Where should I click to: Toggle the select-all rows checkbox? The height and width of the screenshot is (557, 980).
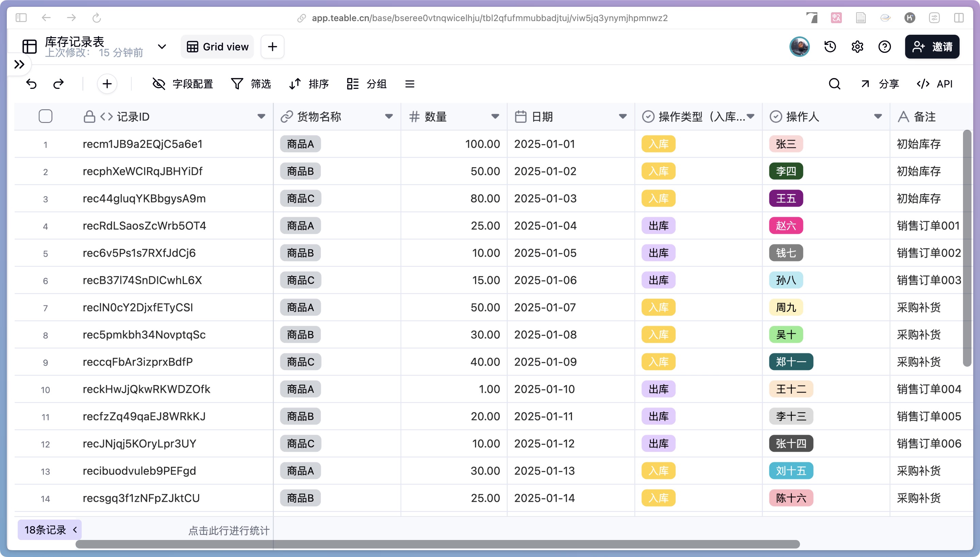46,116
